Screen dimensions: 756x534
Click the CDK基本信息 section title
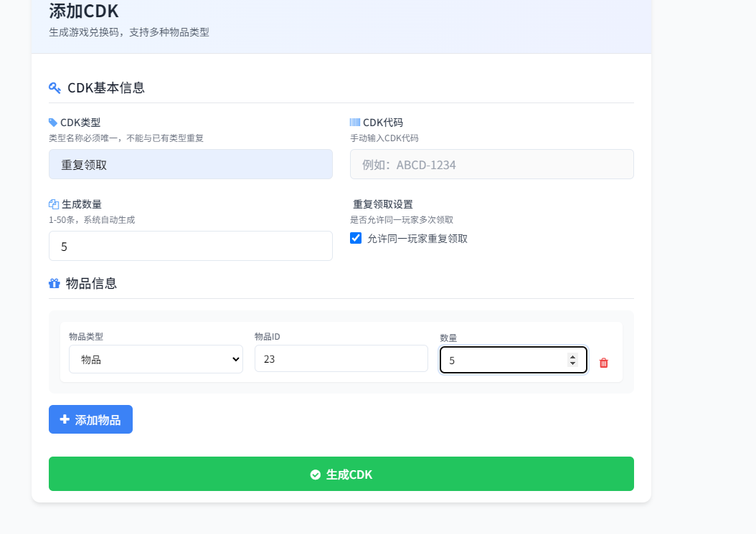(106, 87)
